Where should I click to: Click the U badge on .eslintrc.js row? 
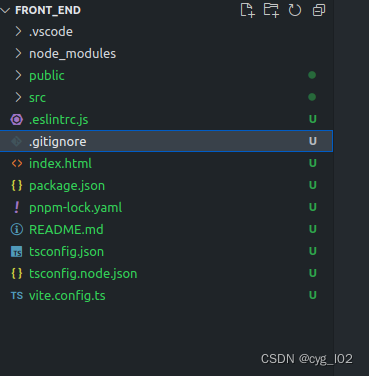click(x=313, y=119)
